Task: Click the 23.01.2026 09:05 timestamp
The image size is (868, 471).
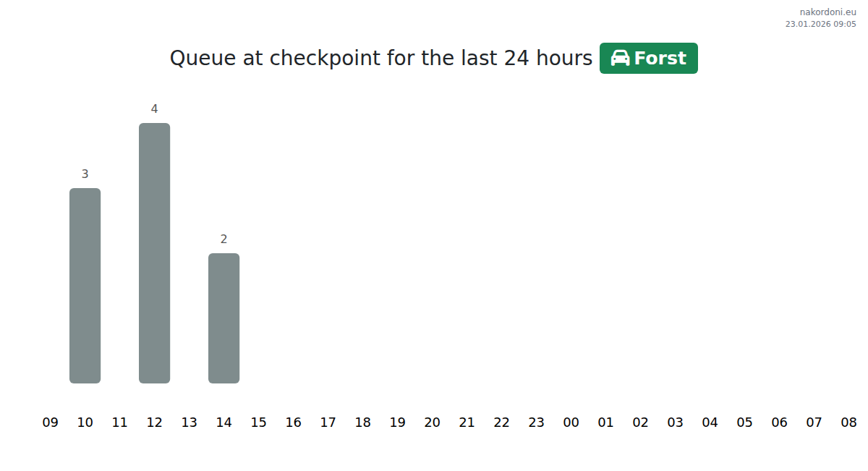Action: pos(820,24)
